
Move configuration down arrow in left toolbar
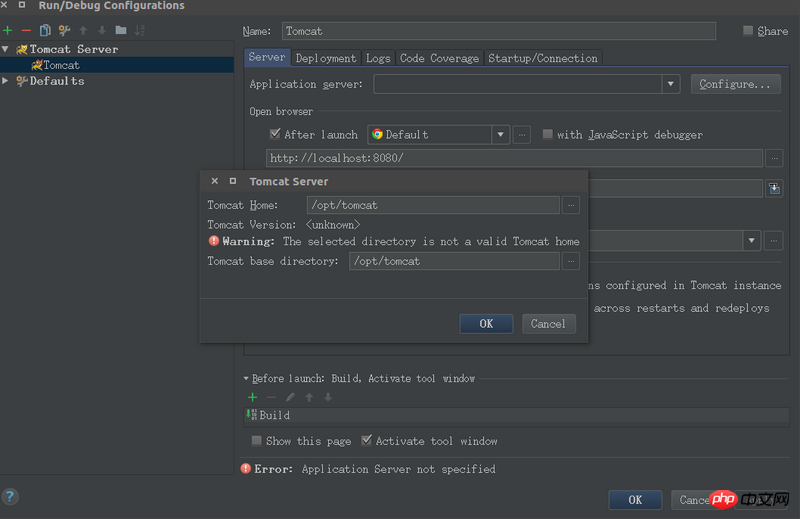102,31
